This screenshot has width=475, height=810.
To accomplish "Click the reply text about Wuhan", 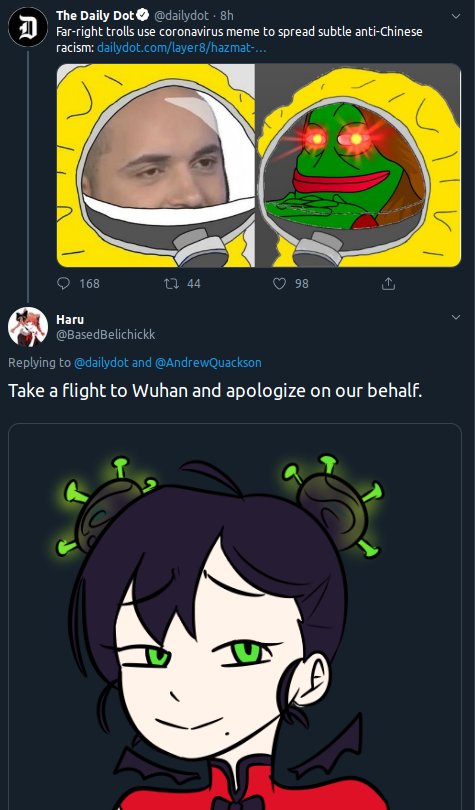I will pos(215,391).
